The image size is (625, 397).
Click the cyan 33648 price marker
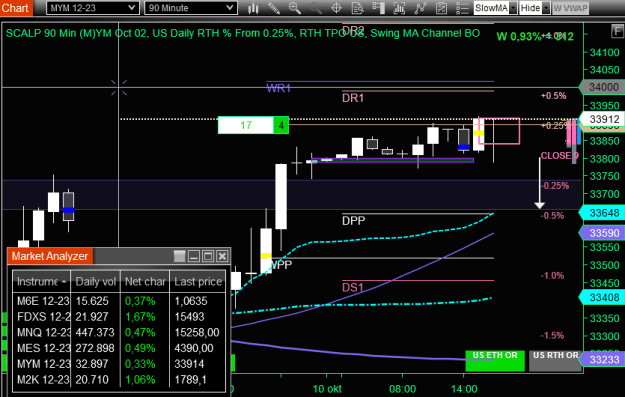pos(603,213)
